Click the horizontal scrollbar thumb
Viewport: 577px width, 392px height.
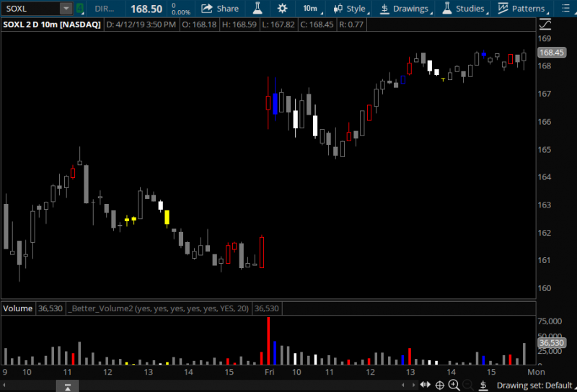[67, 387]
